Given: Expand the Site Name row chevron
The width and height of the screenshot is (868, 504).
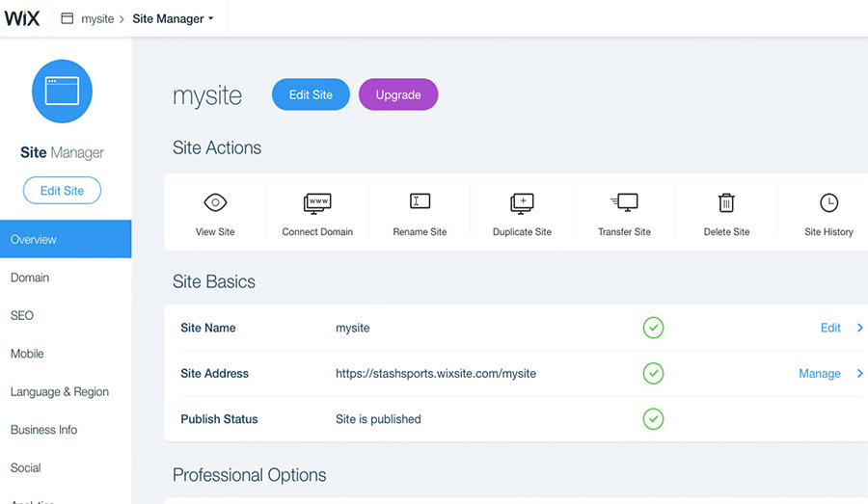Looking at the screenshot, I should click(x=859, y=328).
